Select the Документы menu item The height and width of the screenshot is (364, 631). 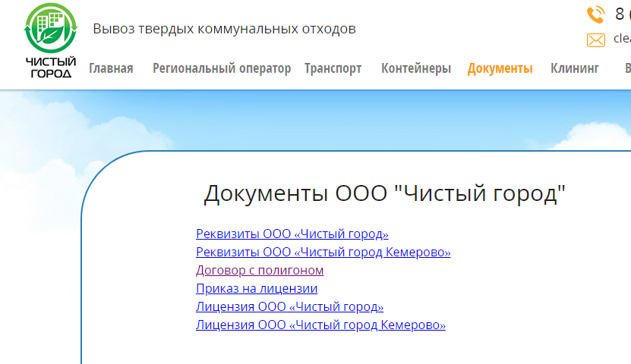pyautogui.click(x=500, y=68)
